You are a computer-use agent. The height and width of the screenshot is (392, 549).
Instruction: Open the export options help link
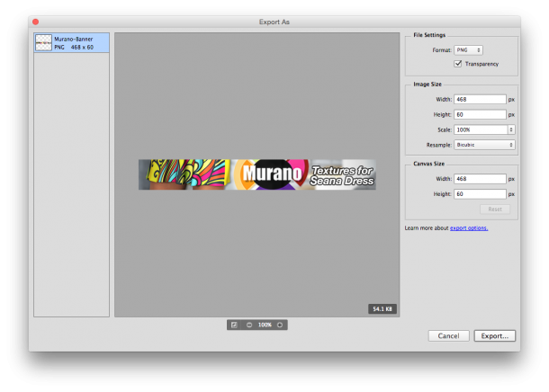469,228
